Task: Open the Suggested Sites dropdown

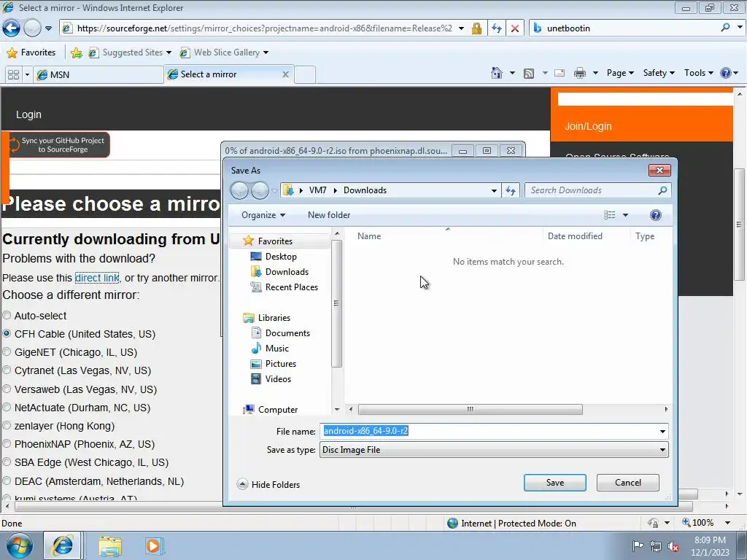Action: click(x=131, y=52)
